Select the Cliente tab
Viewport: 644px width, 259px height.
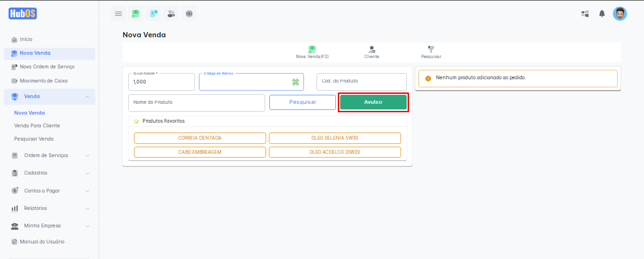372,52
